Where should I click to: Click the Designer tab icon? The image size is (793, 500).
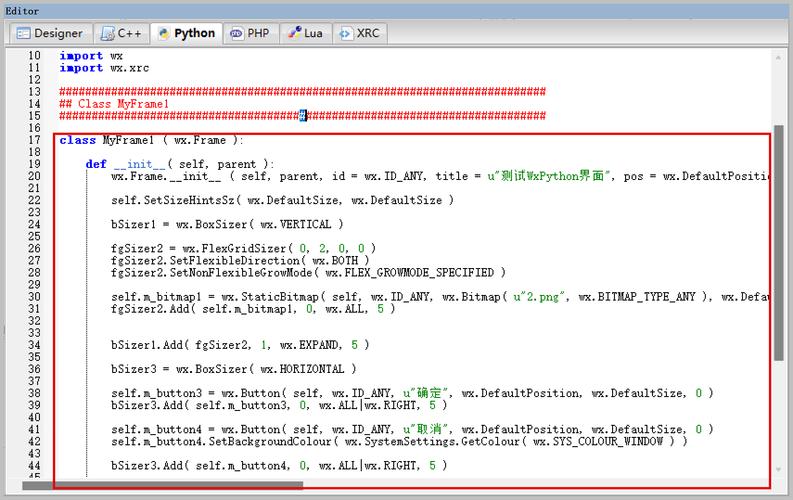point(22,33)
